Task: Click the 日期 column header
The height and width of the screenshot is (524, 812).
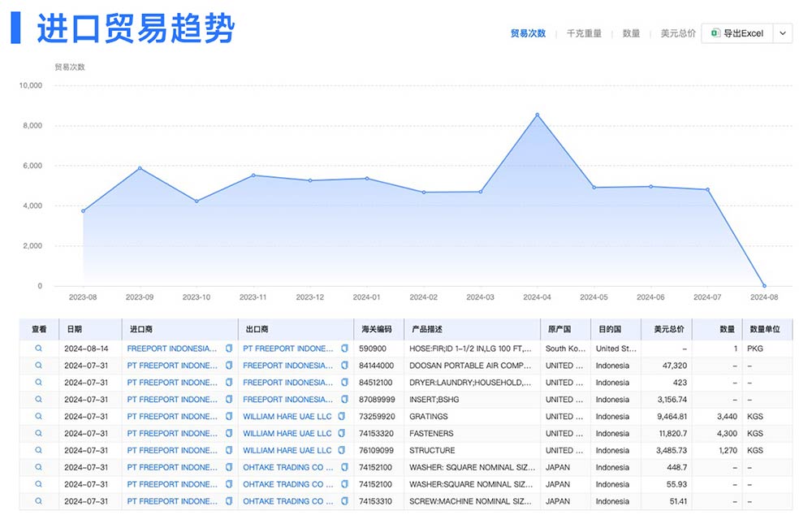Action: pyautogui.click(x=74, y=329)
